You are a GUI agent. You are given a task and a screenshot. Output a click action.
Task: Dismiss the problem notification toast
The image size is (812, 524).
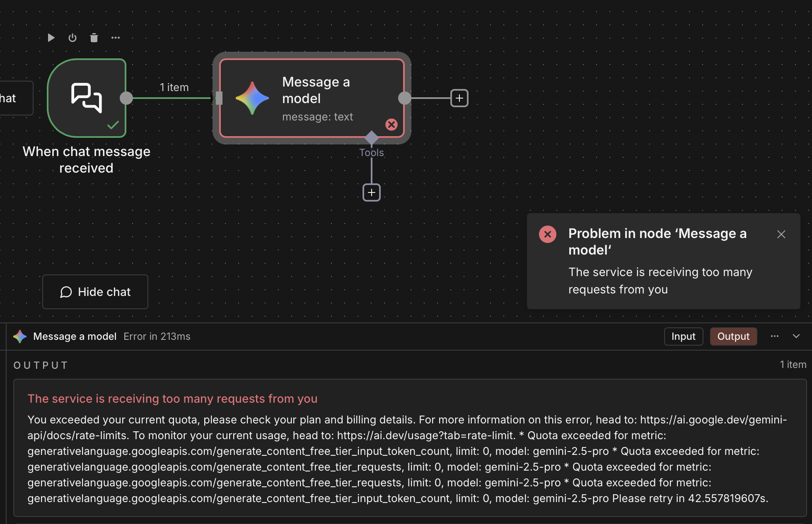(781, 234)
